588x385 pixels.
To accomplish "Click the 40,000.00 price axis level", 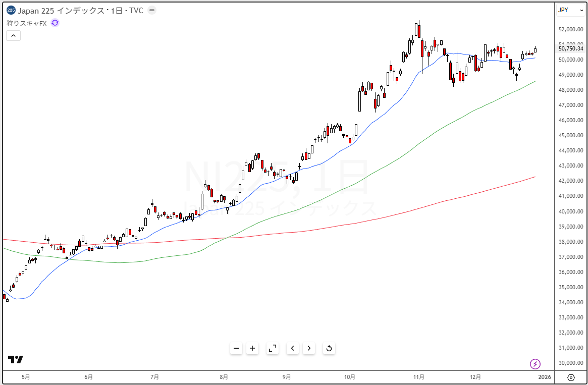I will coord(570,211).
